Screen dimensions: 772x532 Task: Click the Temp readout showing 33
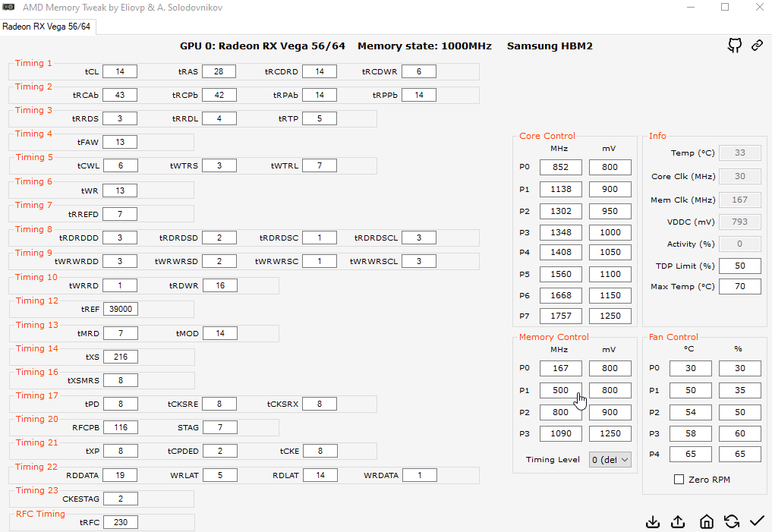point(740,153)
